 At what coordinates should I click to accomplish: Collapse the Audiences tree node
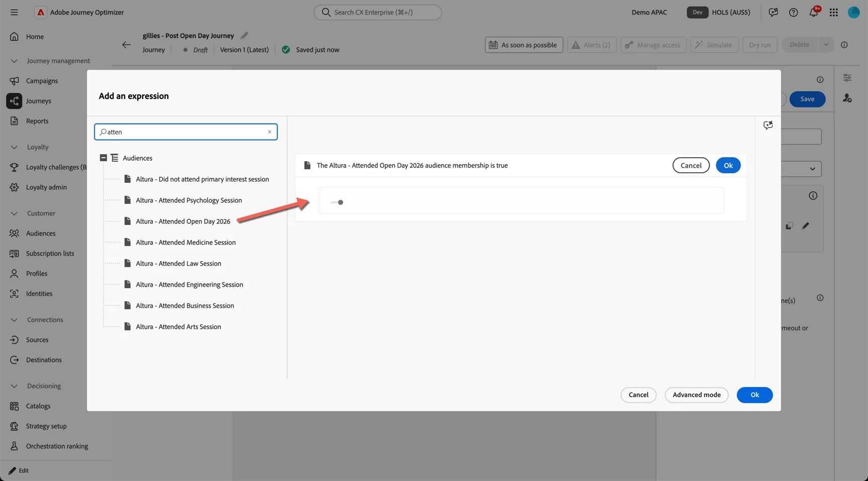(103, 158)
